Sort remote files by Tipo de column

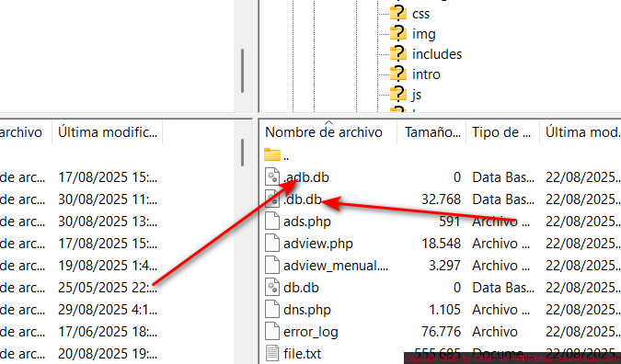pyautogui.click(x=502, y=132)
